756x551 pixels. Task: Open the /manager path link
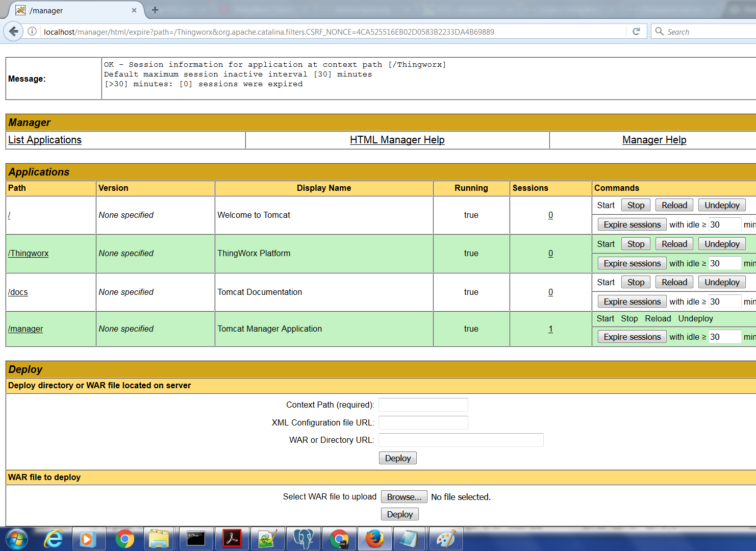pos(26,329)
